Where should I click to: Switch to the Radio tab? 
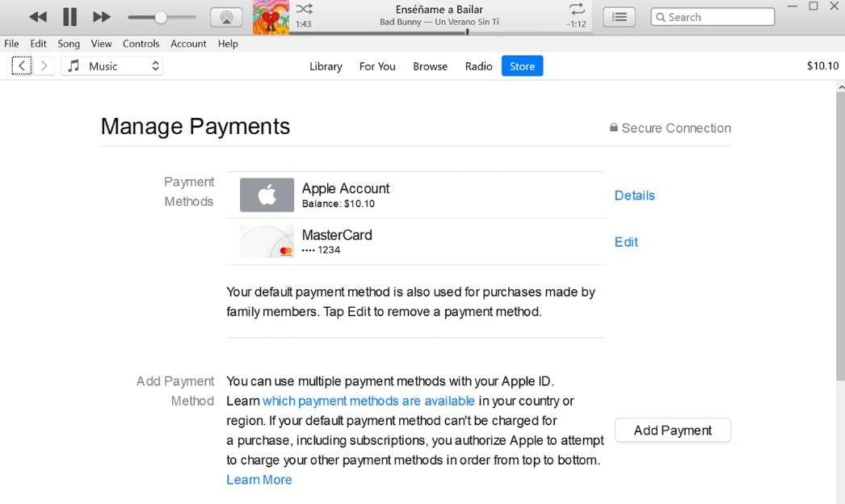click(478, 66)
